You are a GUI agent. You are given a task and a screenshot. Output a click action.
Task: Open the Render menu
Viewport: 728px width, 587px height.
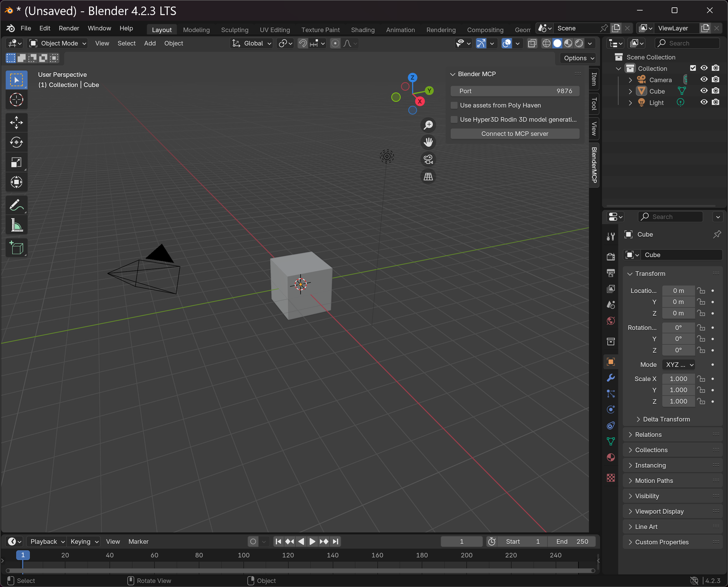(69, 28)
